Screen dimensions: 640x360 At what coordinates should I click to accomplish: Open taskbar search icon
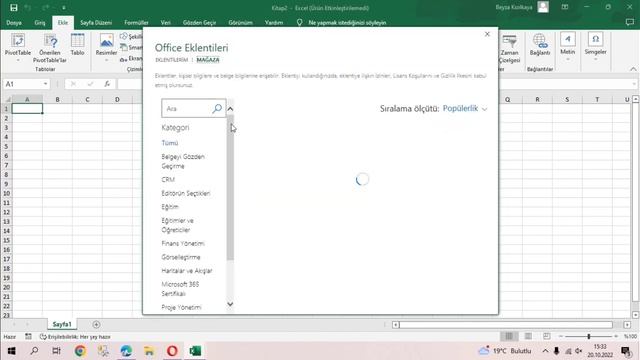coord(34,351)
